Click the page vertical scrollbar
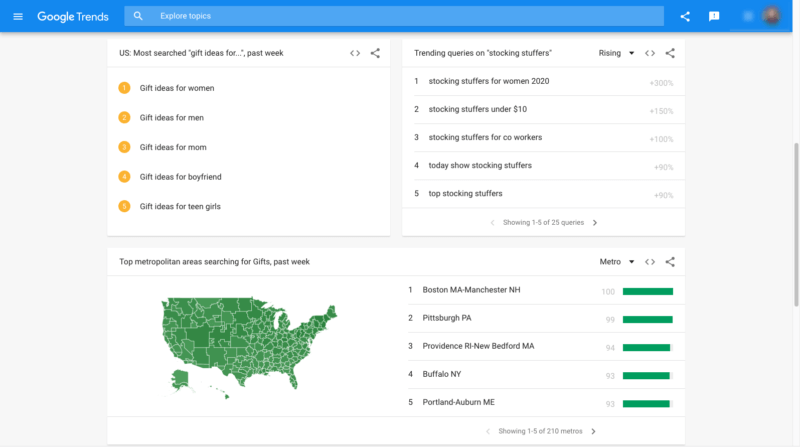This screenshot has height=448, width=800. pos(796,225)
